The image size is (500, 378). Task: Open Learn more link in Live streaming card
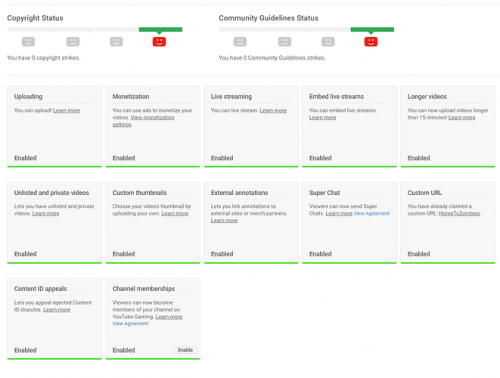[x=273, y=110]
